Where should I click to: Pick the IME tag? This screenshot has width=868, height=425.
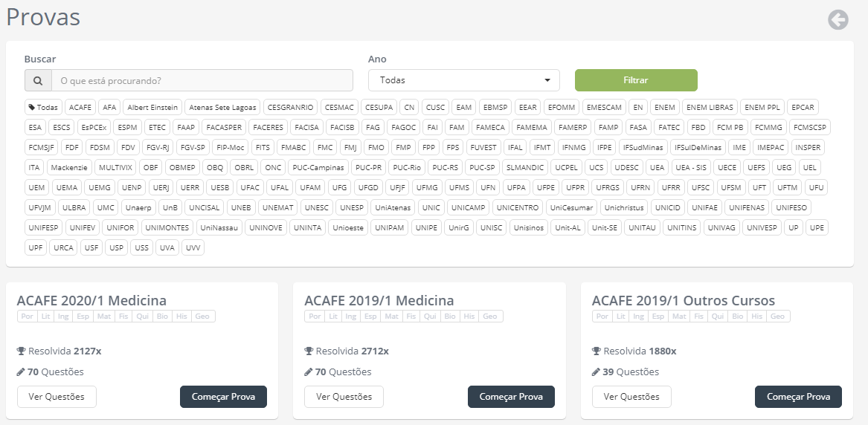coord(739,148)
